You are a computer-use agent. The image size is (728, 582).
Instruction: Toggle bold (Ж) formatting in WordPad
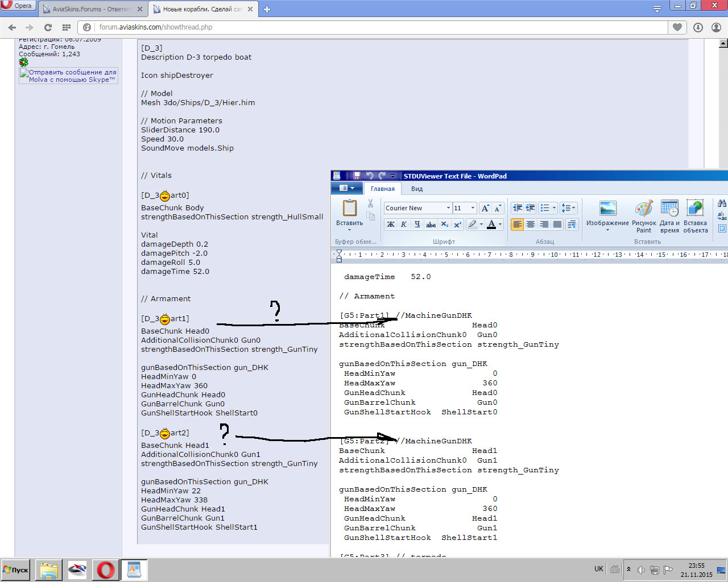[391, 225]
